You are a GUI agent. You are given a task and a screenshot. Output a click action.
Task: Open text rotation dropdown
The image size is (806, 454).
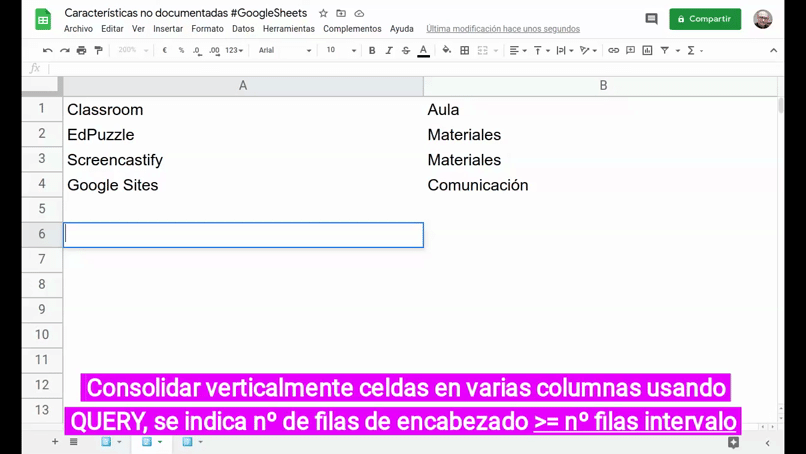588,50
